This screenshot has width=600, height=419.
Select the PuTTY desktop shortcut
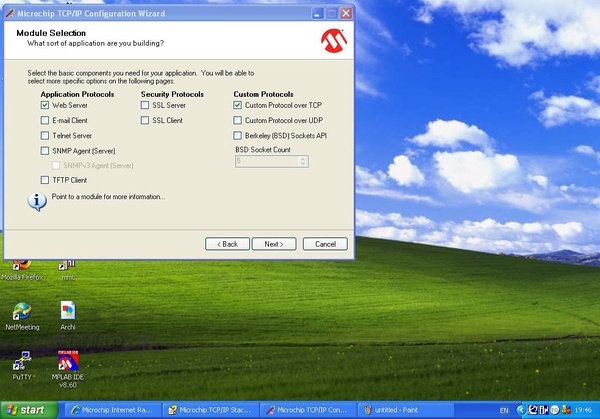[22, 366]
